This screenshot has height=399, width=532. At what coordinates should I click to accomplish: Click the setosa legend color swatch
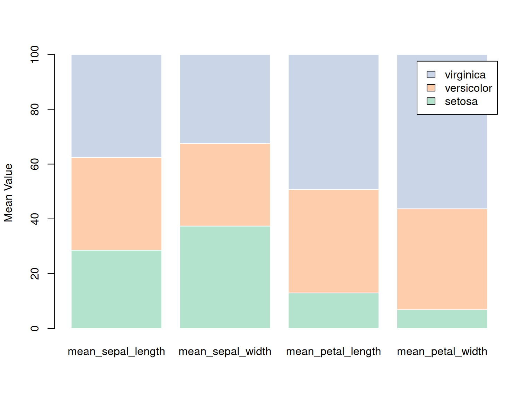coord(431,101)
